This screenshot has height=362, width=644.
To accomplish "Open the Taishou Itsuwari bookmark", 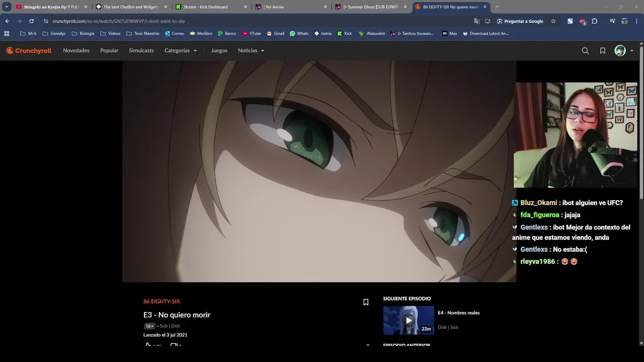I will click(x=412, y=34).
